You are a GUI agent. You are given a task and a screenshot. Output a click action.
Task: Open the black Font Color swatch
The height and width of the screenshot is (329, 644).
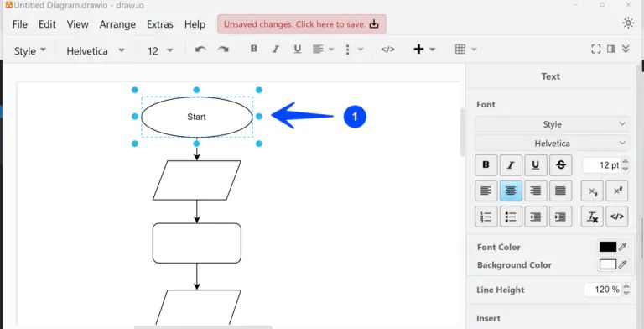607,247
